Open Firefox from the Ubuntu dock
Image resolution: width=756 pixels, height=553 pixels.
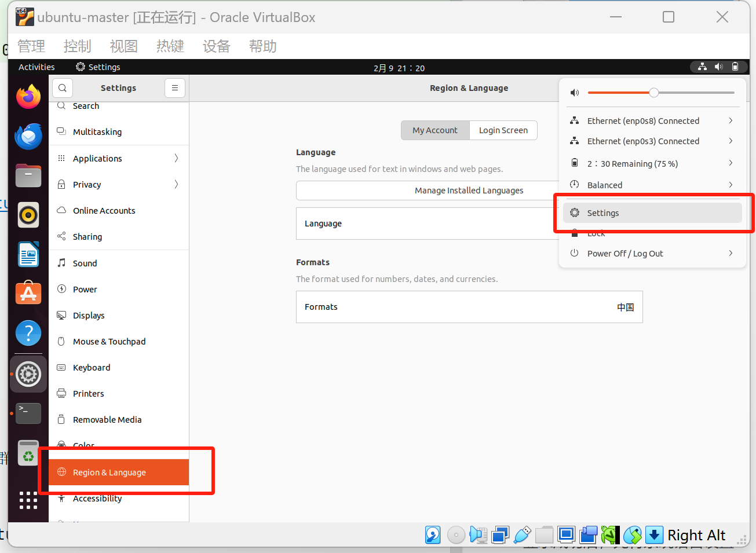[28, 97]
